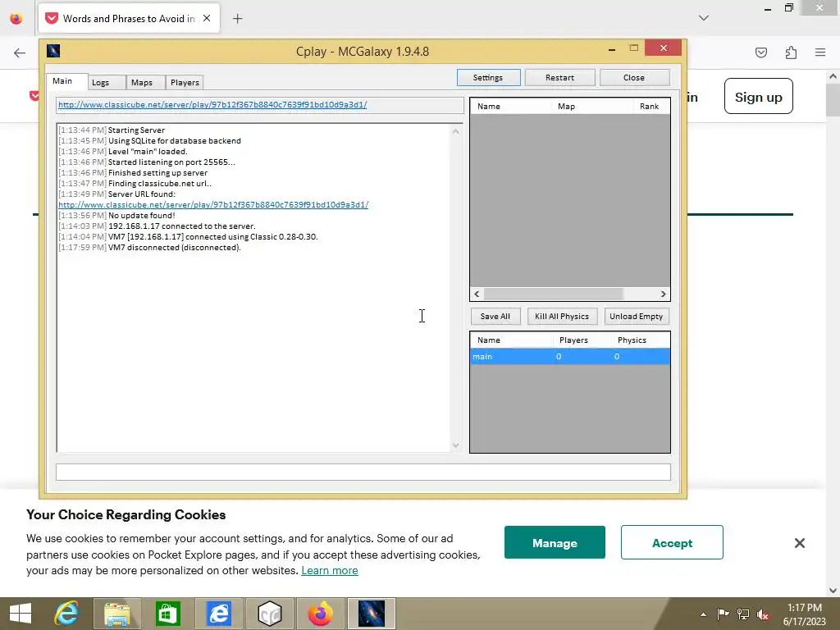Switch to the Main tab
Image resolution: width=840 pixels, height=630 pixels.
click(62, 81)
